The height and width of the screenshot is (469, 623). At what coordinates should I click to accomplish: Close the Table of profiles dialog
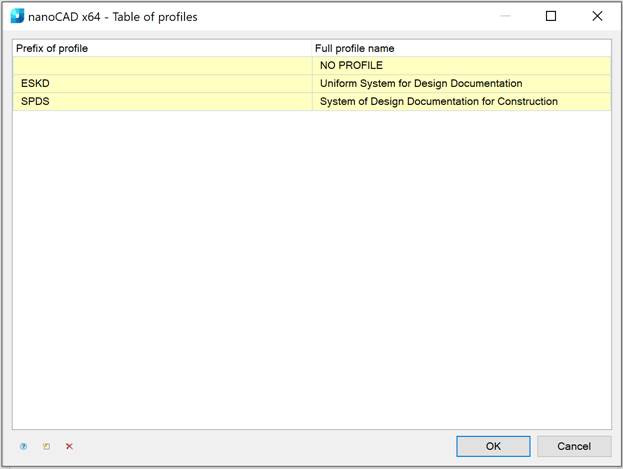point(597,16)
